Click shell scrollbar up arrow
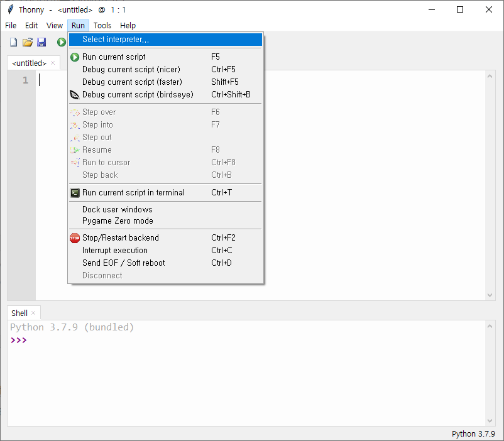Viewport: 504px width, 441px height. pyautogui.click(x=490, y=326)
